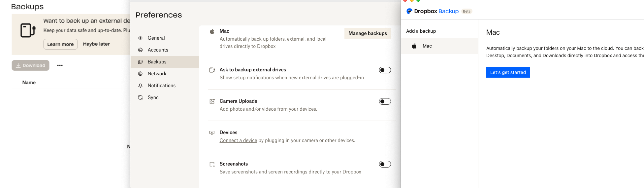This screenshot has width=644, height=188.
Task: Click the Dropbox Backup logo icon
Action: [409, 11]
